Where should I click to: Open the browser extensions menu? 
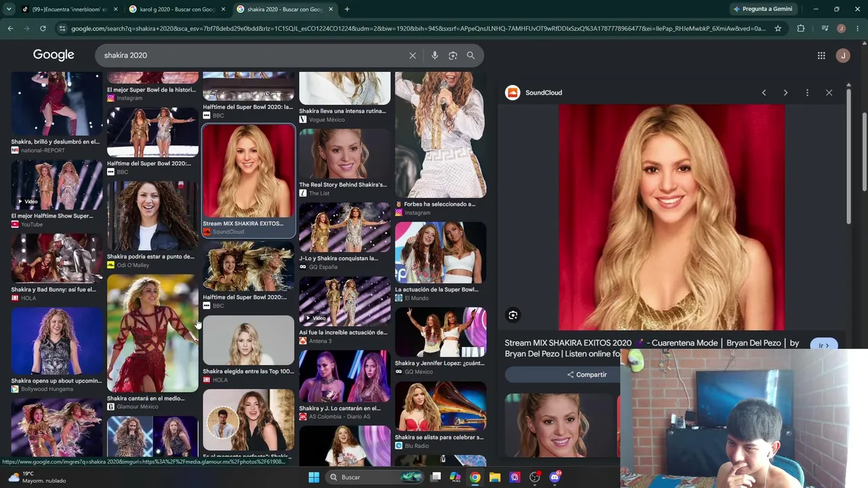click(x=801, y=28)
